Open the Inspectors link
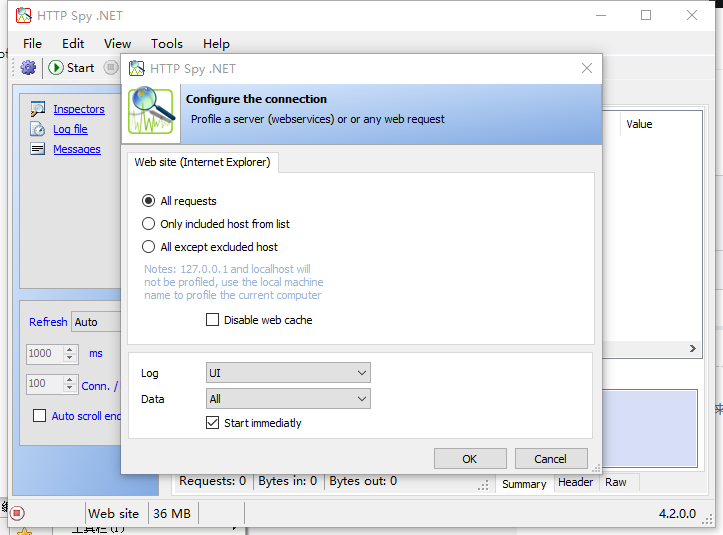The height and width of the screenshot is (535, 723). (x=79, y=109)
